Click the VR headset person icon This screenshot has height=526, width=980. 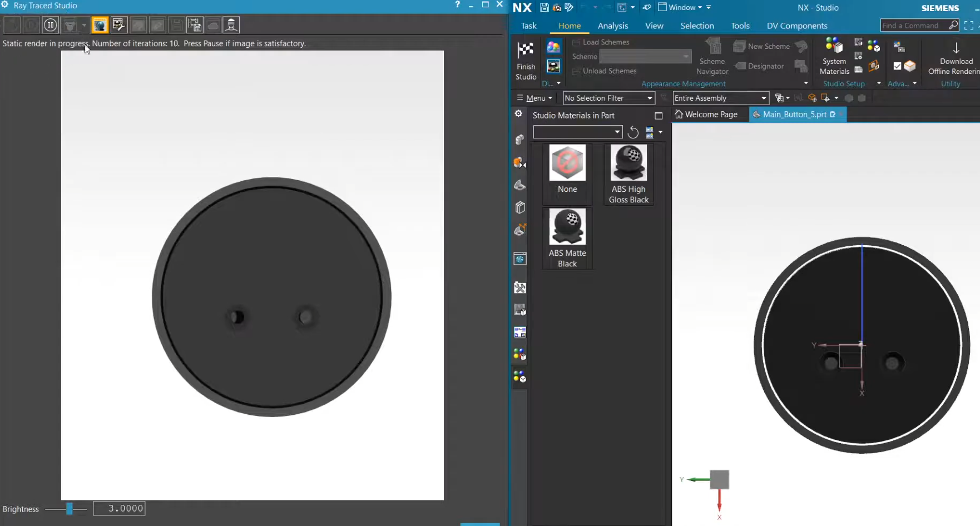pos(231,25)
